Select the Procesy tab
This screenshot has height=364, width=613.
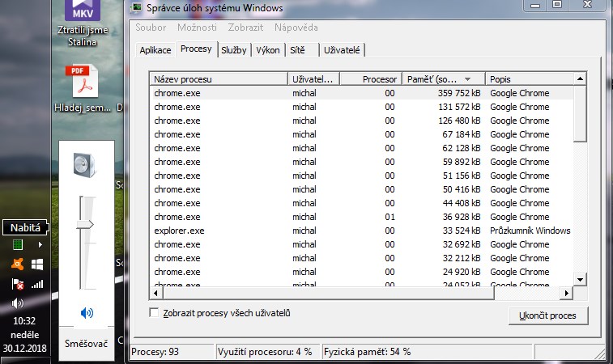pos(196,49)
